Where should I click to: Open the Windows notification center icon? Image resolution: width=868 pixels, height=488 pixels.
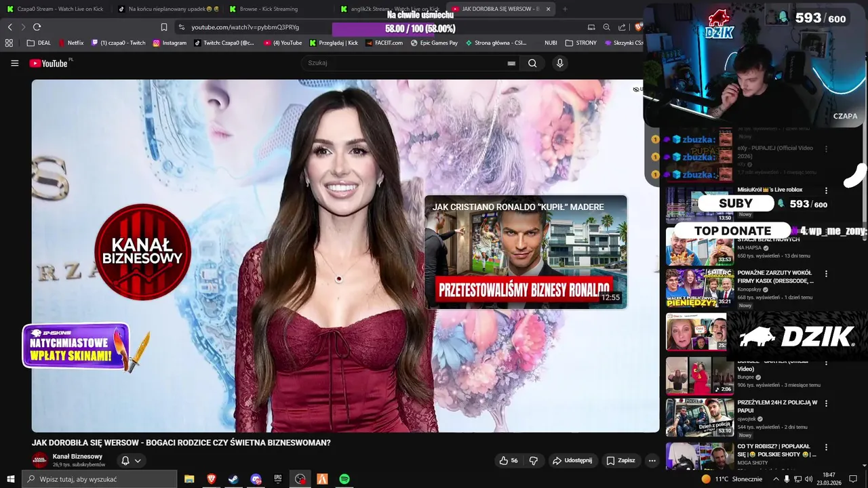[853, 479]
